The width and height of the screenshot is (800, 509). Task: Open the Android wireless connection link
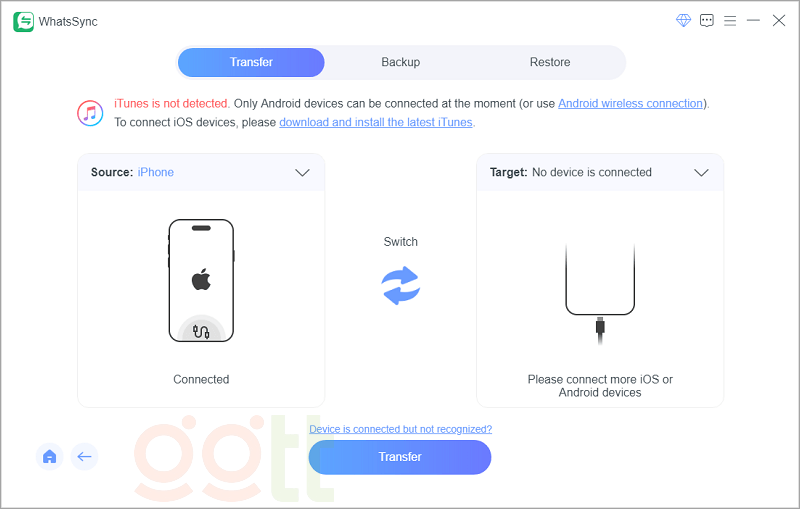(x=630, y=103)
